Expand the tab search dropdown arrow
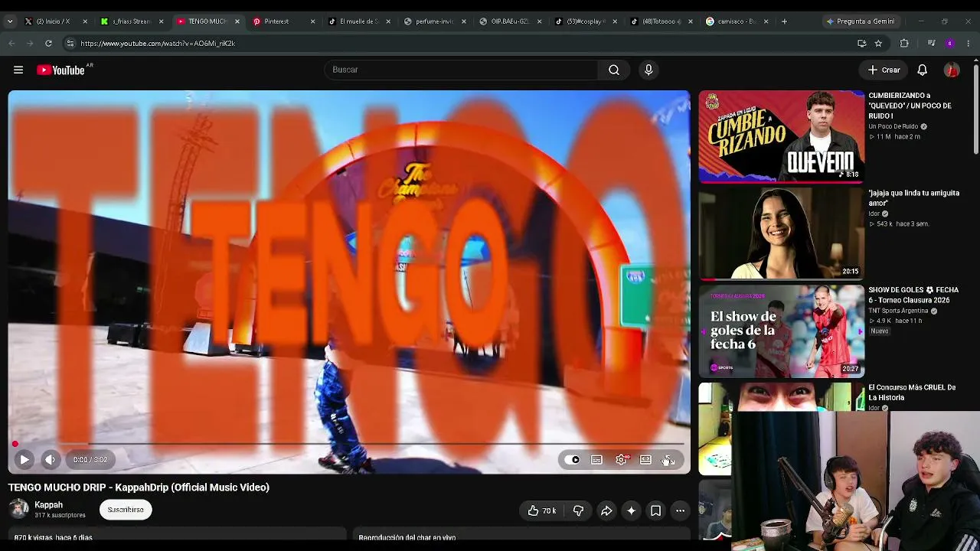Screen dimensions: 980x551 (x=9, y=21)
